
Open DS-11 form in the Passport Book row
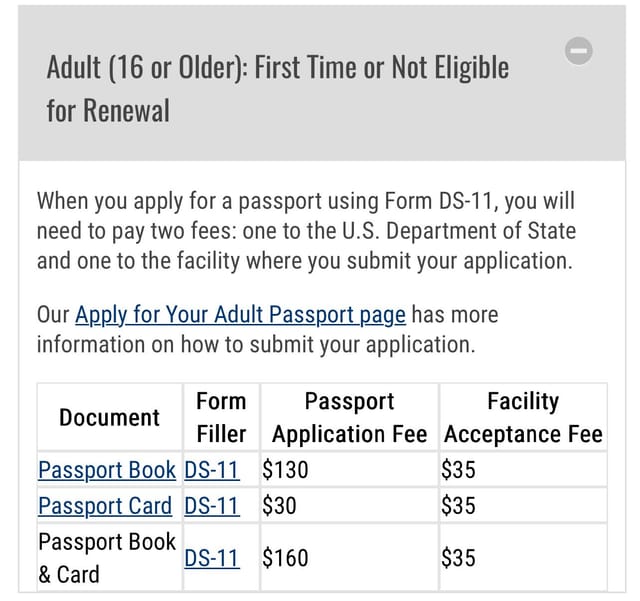coord(211,470)
